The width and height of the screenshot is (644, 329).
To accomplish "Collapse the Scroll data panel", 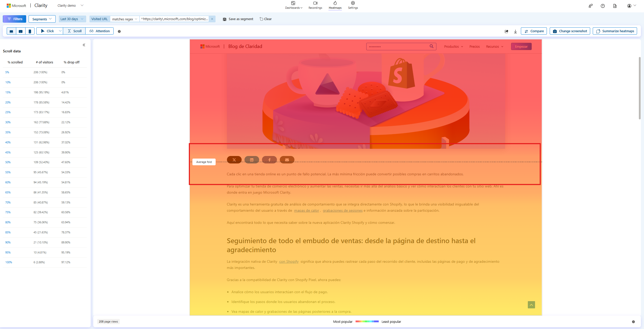I will [84, 45].
